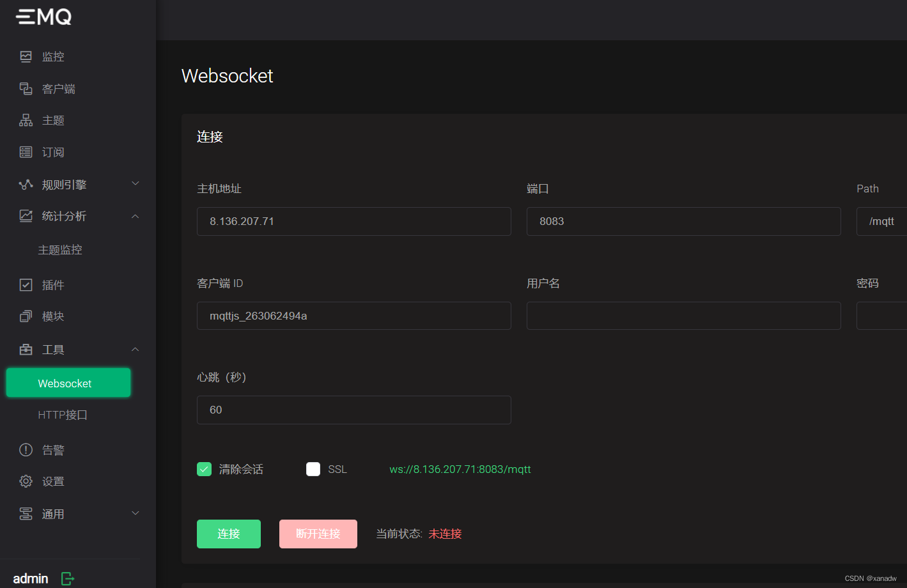
Task: Click the 统计分析 chart icon
Action: [26, 216]
